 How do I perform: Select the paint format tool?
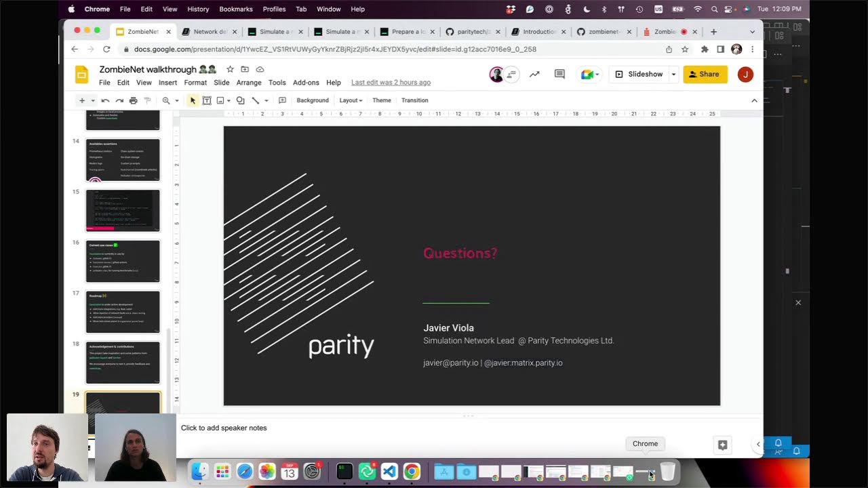pos(147,100)
